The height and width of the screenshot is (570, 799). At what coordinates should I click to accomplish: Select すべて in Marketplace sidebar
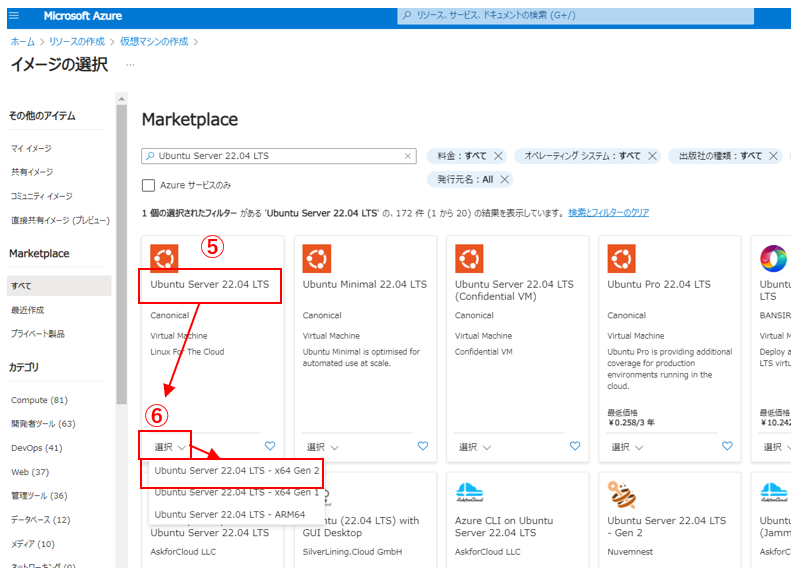pos(59,286)
